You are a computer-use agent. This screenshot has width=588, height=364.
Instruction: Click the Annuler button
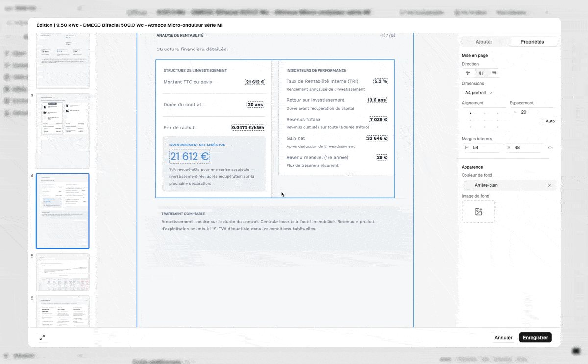coord(503,337)
